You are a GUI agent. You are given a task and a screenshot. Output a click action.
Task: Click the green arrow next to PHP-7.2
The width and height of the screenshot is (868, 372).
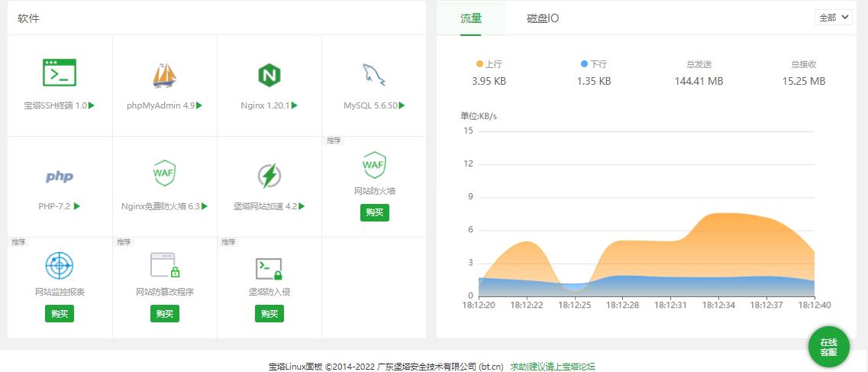(76, 206)
